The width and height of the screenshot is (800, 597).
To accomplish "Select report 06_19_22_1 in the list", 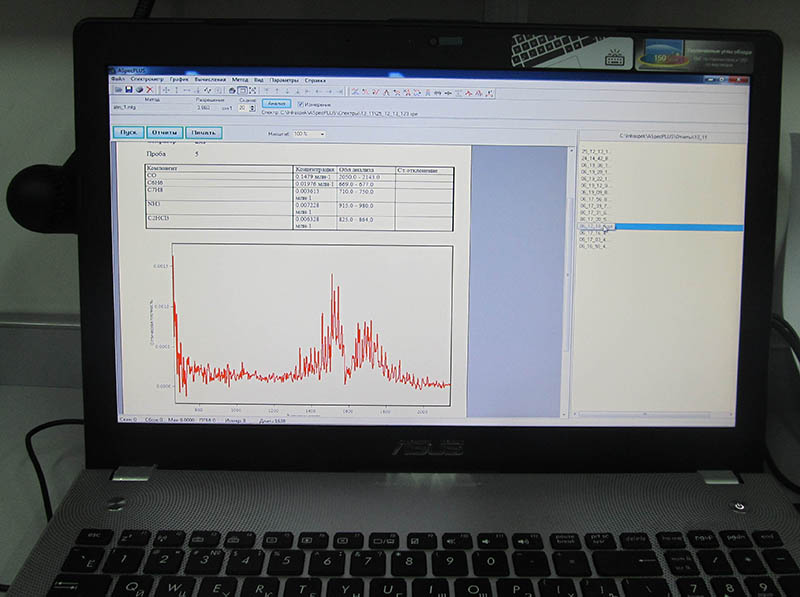I will point(594,179).
